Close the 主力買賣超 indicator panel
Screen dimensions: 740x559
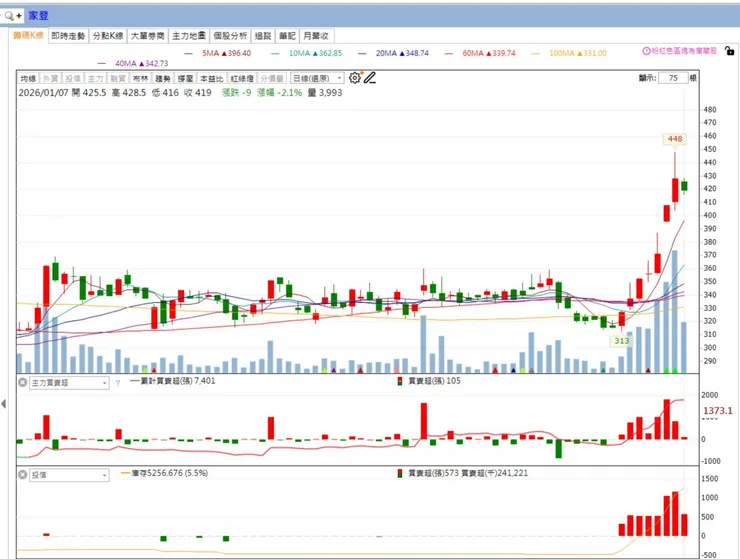pyautogui.click(x=22, y=382)
